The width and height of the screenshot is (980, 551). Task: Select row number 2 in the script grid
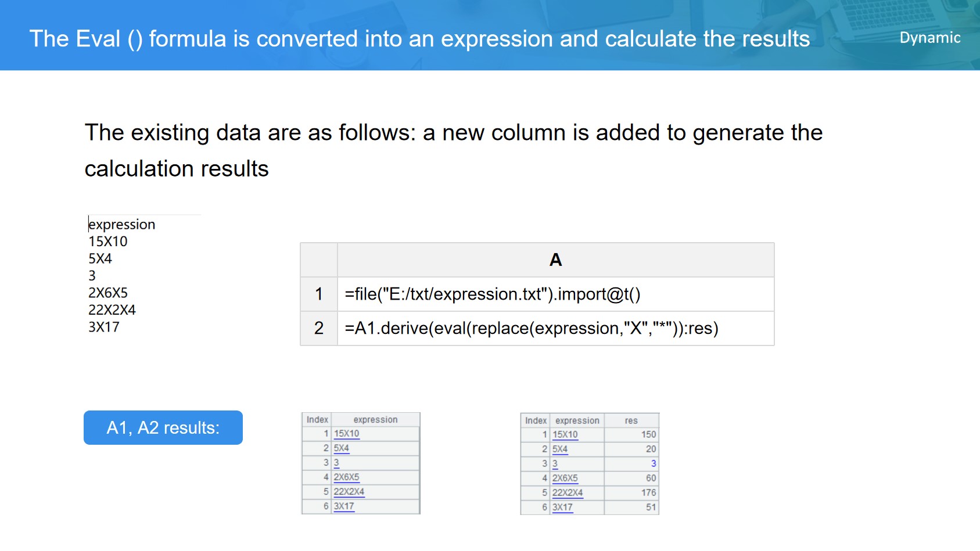(319, 329)
